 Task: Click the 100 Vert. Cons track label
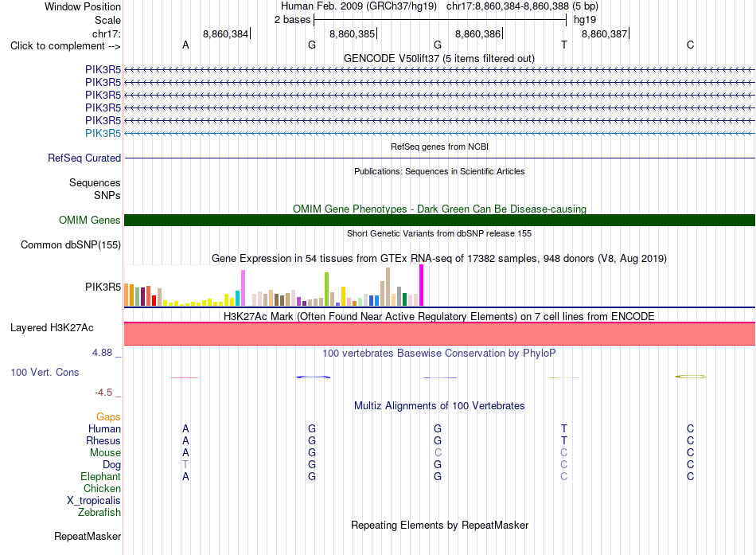[x=45, y=372]
